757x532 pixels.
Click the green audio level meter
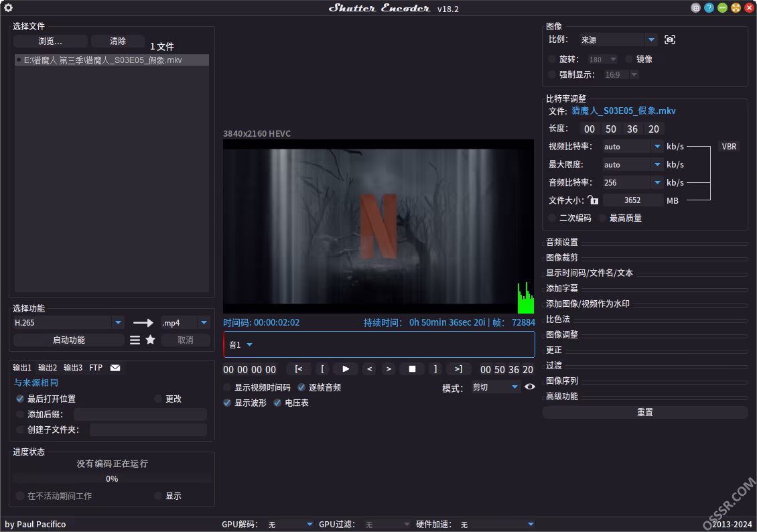coord(526,297)
